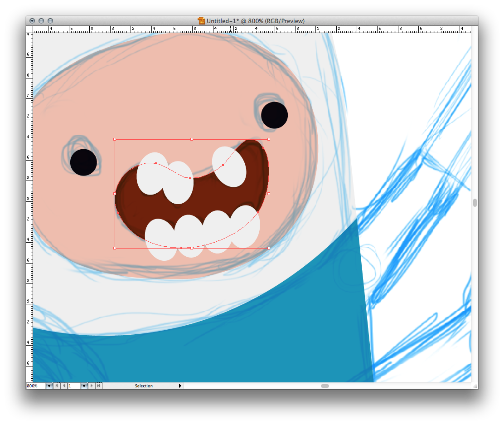
Task: Open the artboard navigation dropdown
Action: [x=84, y=386]
